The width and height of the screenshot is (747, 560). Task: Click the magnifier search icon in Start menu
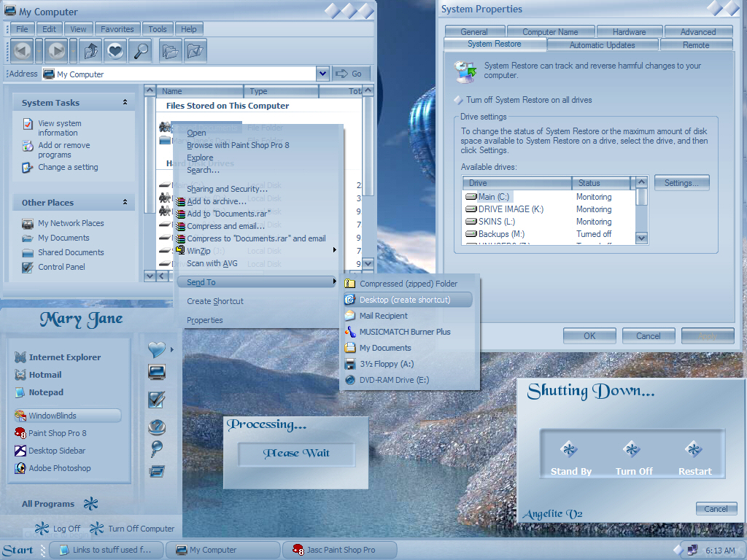tap(157, 448)
